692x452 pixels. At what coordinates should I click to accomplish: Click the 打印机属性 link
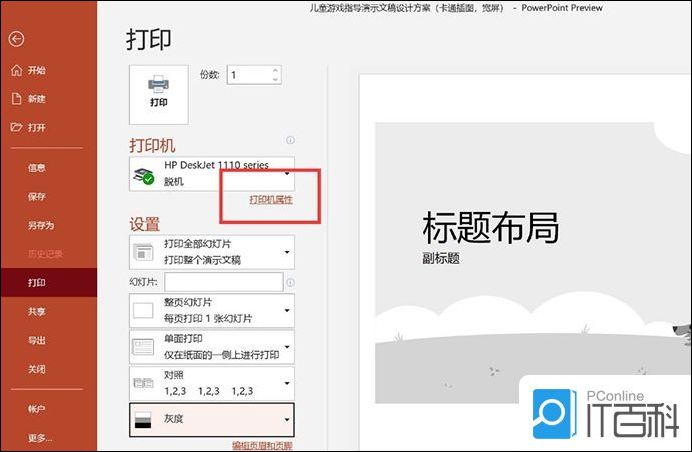click(271, 200)
